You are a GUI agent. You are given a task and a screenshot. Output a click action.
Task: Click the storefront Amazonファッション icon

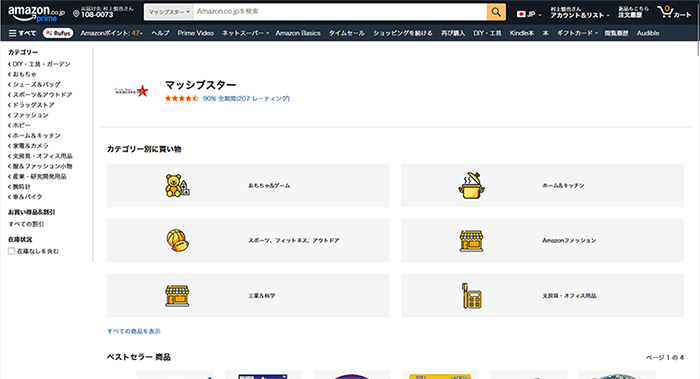tap(471, 241)
